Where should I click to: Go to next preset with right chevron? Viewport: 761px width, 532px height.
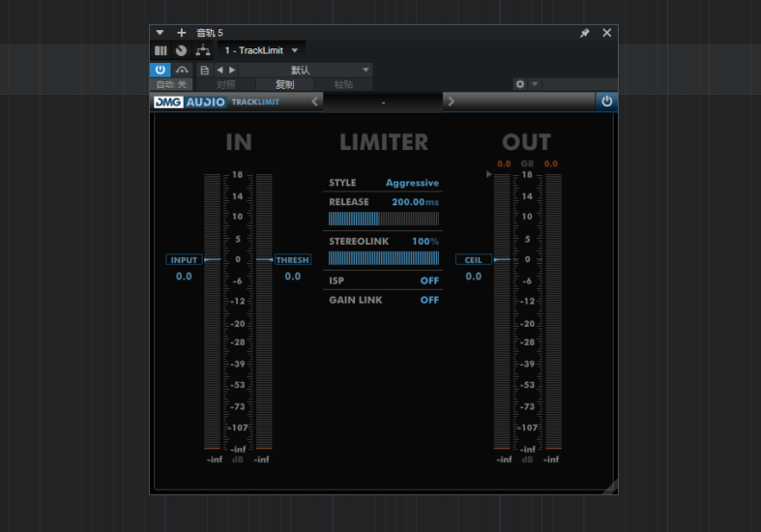click(x=451, y=102)
